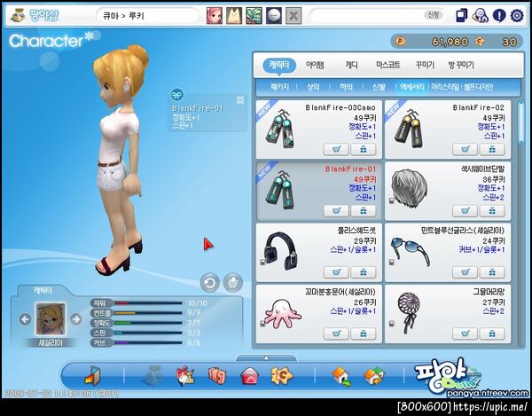
Task: Gift the 꼬마분홍문어 item
Action: click(x=363, y=334)
